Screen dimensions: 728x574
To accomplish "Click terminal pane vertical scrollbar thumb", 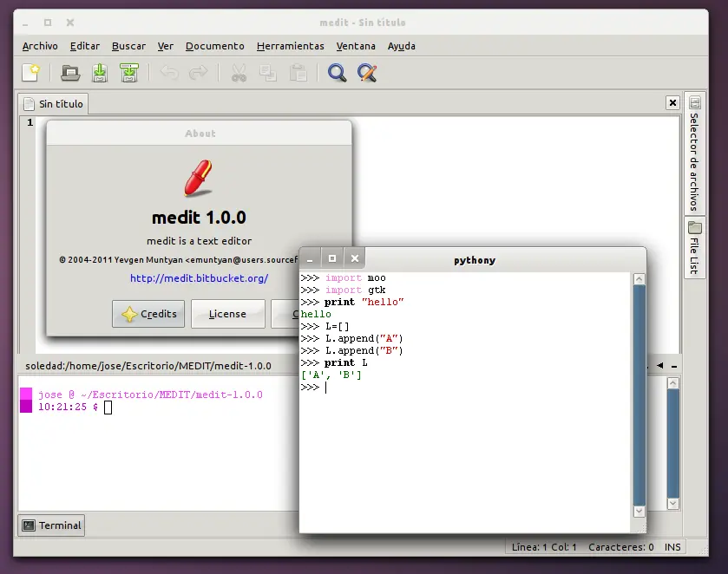I will [672, 444].
